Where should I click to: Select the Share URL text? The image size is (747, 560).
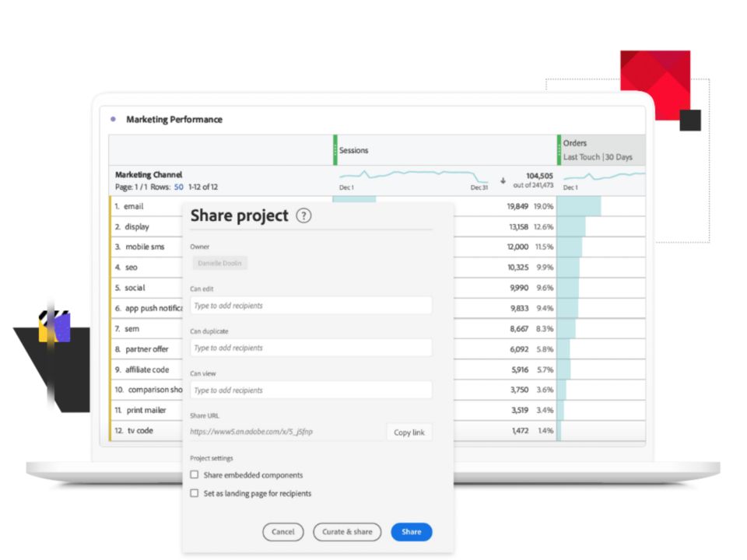coord(251,432)
